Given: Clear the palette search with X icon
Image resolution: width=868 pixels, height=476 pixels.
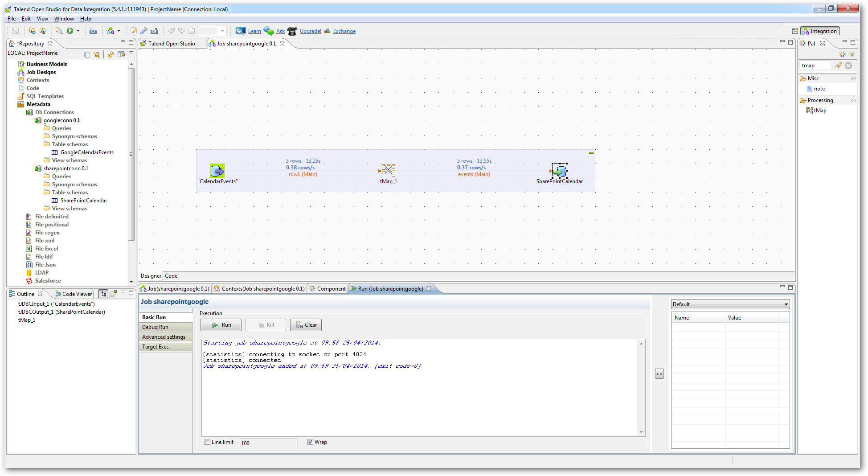Looking at the screenshot, I should [x=848, y=66].
